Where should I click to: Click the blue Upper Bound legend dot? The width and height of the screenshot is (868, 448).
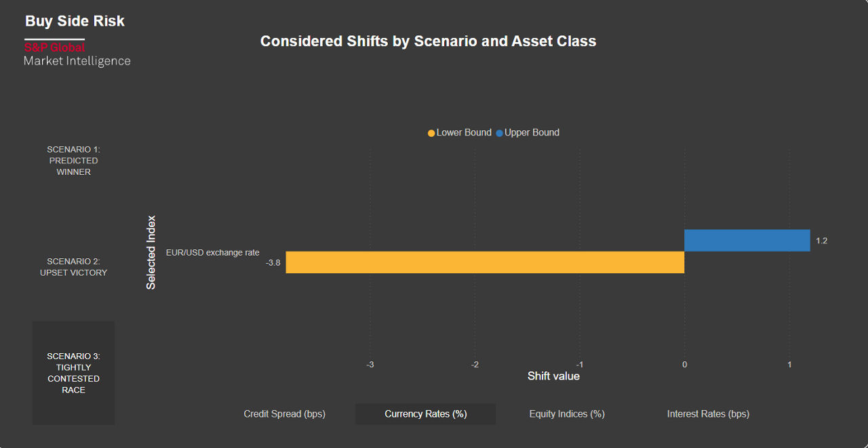point(500,134)
